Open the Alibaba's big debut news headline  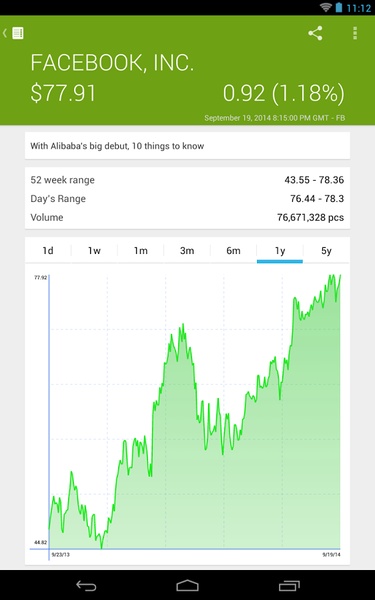coord(188,146)
